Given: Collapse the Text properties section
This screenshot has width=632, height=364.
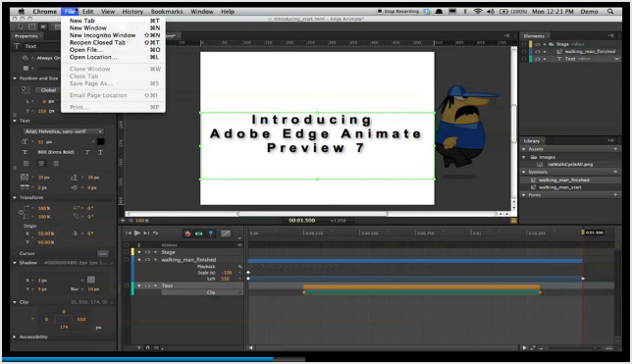Looking at the screenshot, I should click(15, 121).
